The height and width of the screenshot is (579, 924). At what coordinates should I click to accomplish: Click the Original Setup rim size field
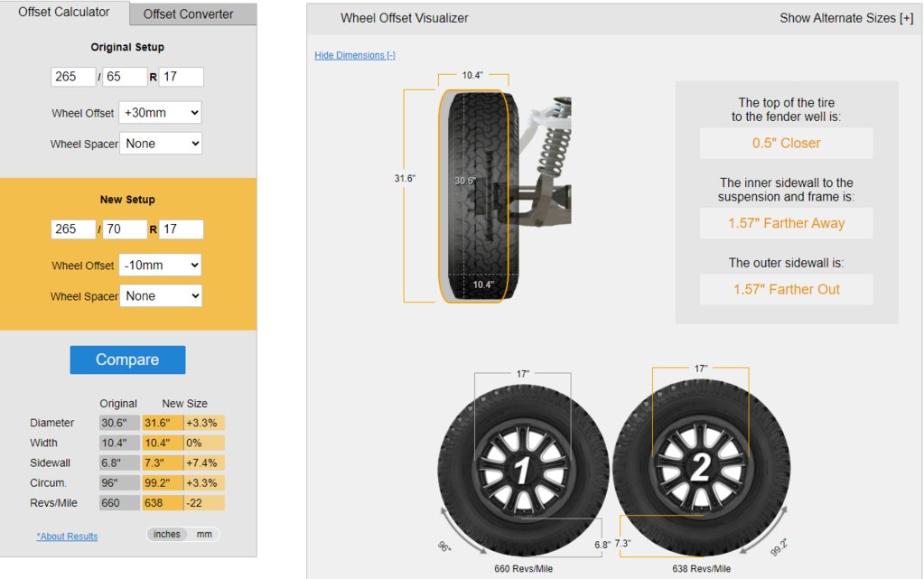pyautogui.click(x=182, y=77)
